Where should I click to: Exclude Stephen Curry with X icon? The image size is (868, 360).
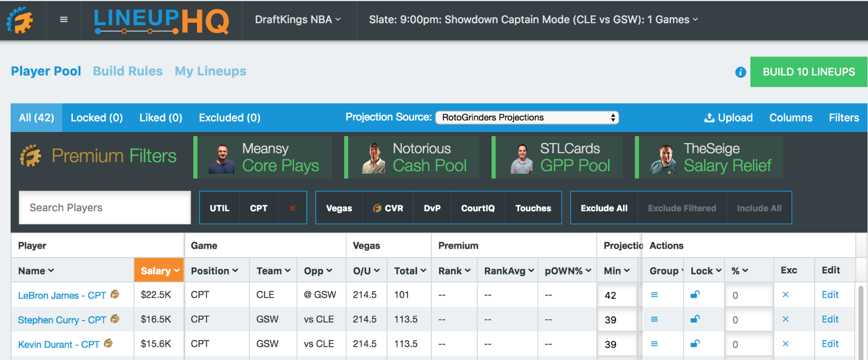pyautogui.click(x=786, y=319)
